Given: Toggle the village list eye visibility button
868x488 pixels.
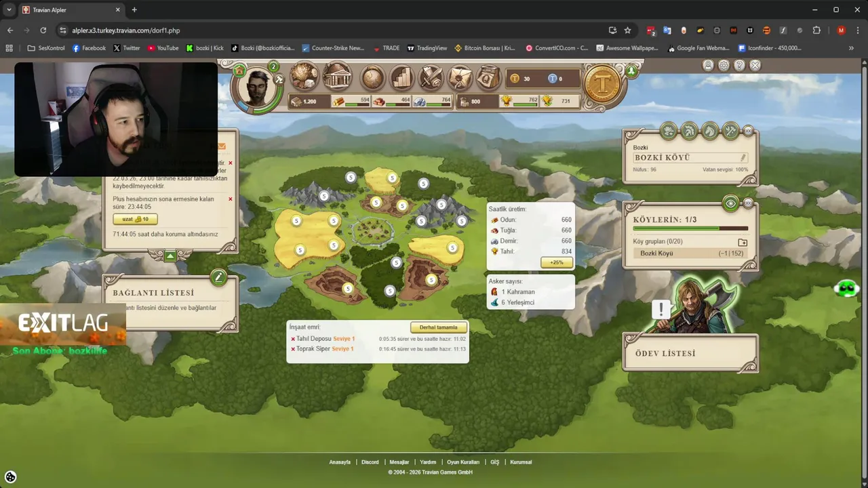Looking at the screenshot, I should [x=730, y=203].
